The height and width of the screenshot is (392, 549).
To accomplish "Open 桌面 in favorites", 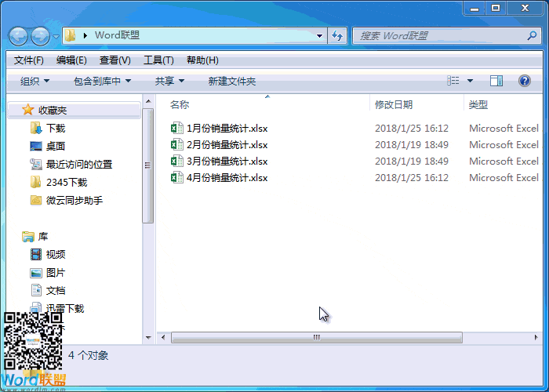I will point(56,147).
